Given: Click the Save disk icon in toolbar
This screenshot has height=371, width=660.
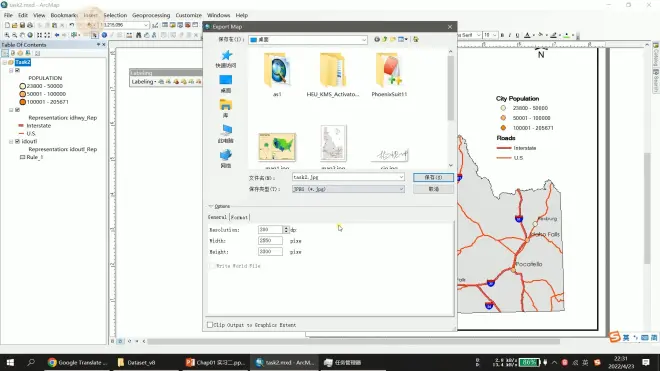Looking at the screenshot, I should pyautogui.click(x=22, y=25).
